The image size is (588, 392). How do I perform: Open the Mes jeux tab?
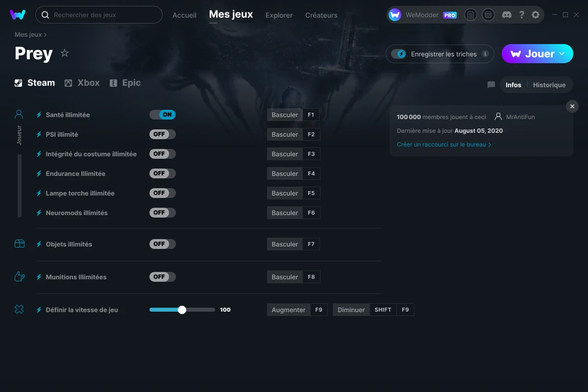231,15
